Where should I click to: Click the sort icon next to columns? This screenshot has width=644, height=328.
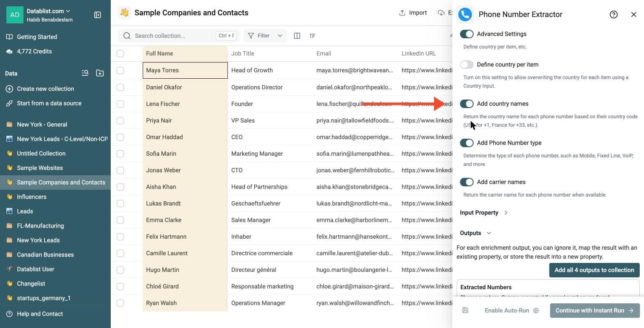pyautogui.click(x=313, y=36)
